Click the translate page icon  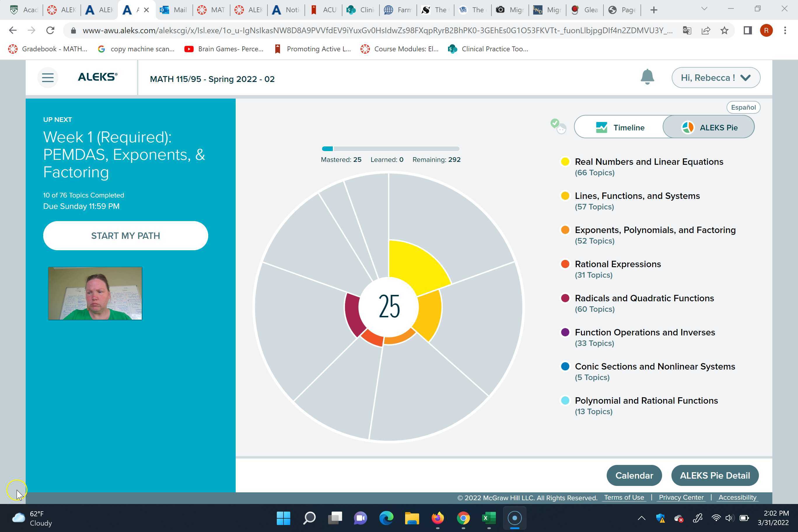pyautogui.click(x=687, y=31)
